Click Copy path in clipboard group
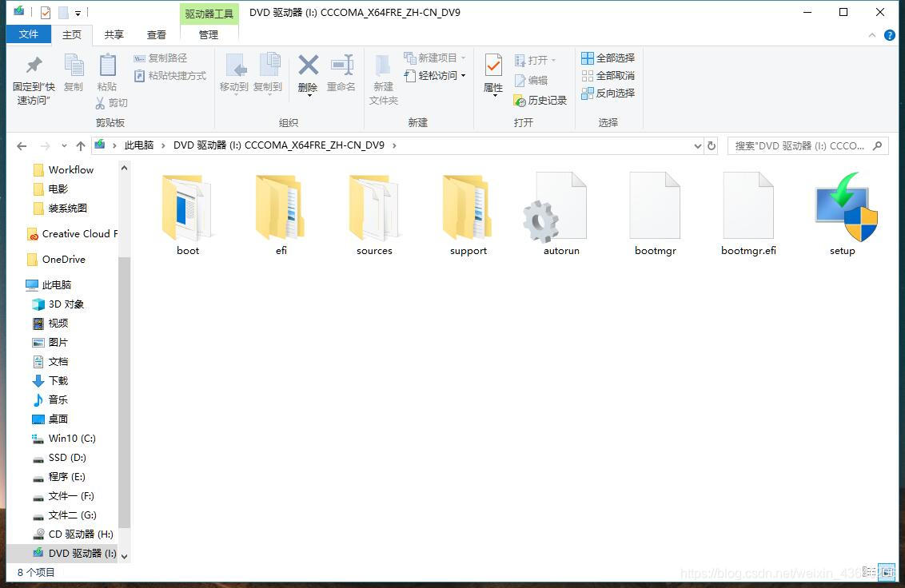Image resolution: width=905 pixels, height=588 pixels. click(x=161, y=58)
